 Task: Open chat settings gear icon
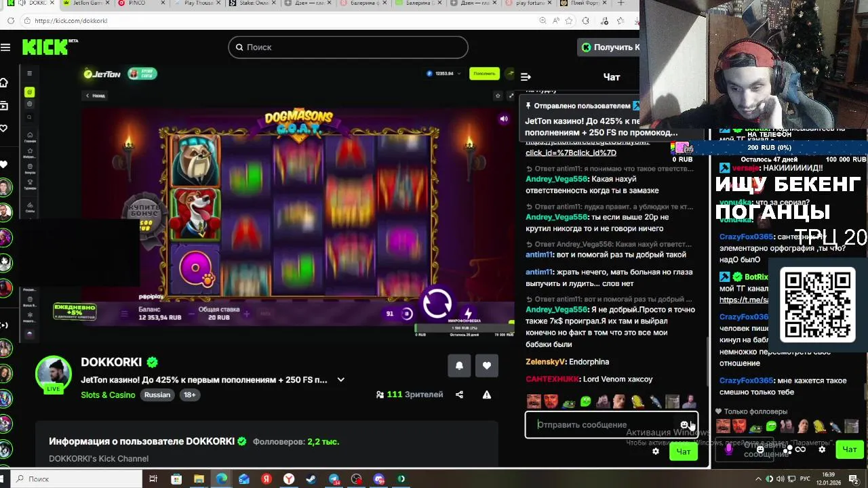coord(655,451)
